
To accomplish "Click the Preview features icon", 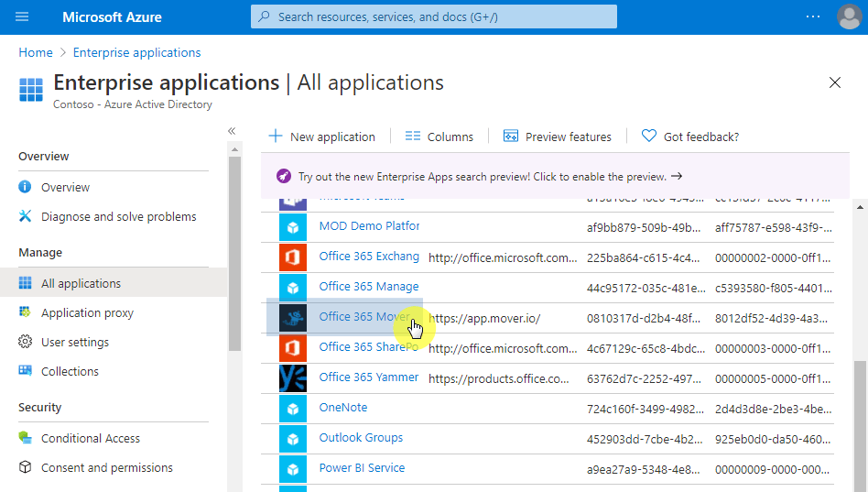I will (510, 137).
